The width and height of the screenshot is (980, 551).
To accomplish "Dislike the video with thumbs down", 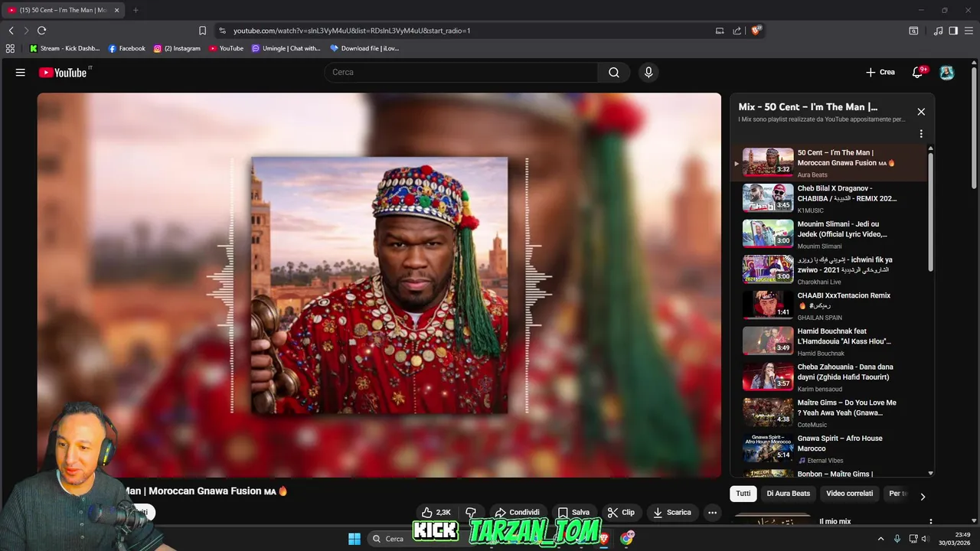I will [471, 513].
